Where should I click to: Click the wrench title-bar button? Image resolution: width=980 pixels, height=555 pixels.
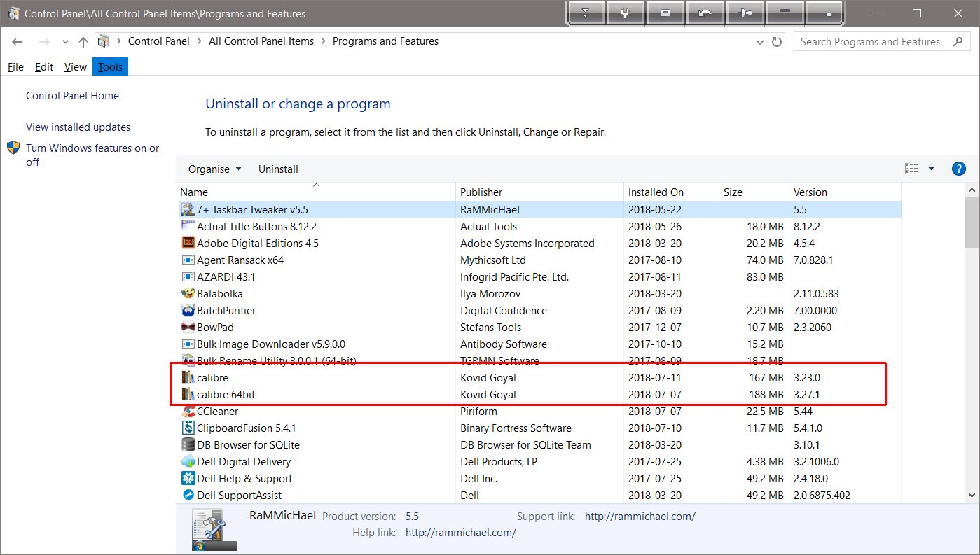[626, 13]
